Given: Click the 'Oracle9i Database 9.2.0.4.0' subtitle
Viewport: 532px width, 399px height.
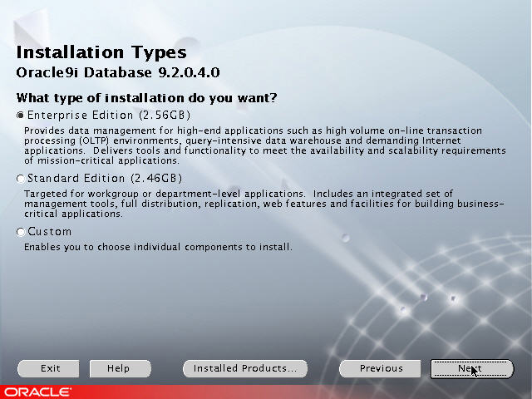Looking at the screenshot, I should pyautogui.click(x=118, y=72).
